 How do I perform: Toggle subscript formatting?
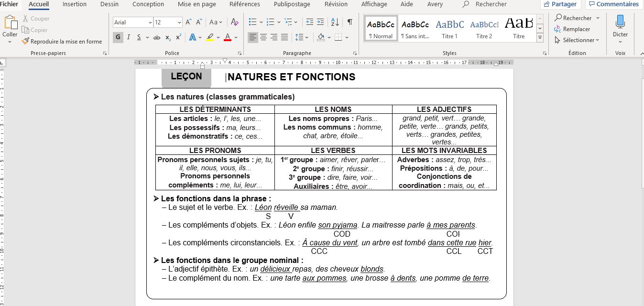(x=168, y=37)
